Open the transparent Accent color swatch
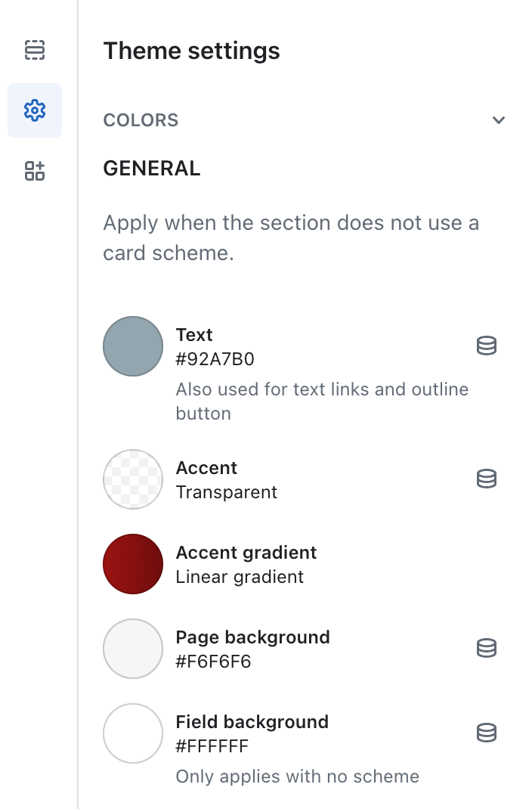Screen dimensions: 532x809 pos(133,479)
